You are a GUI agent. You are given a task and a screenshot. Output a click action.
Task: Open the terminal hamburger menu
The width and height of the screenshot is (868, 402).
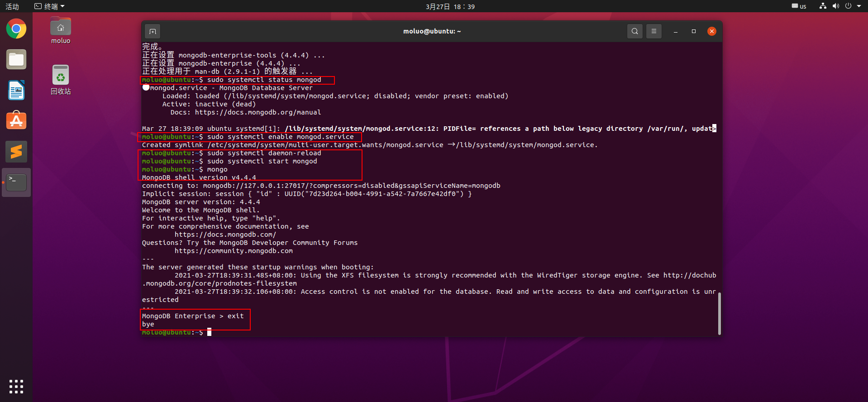654,31
